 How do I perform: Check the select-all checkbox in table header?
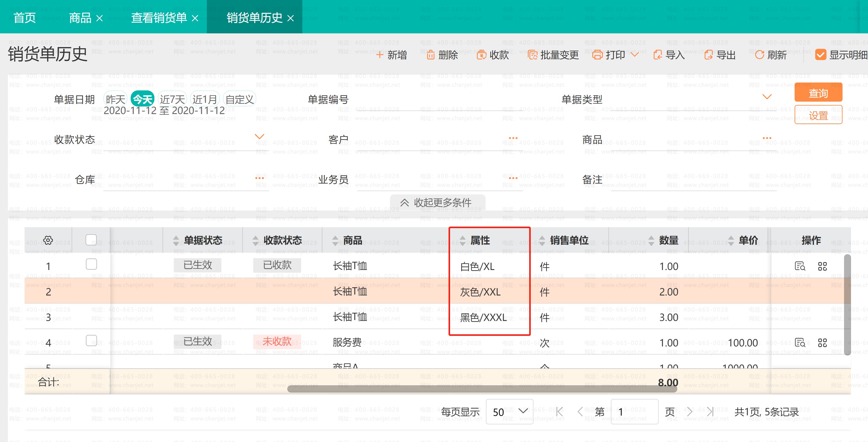[91, 240]
